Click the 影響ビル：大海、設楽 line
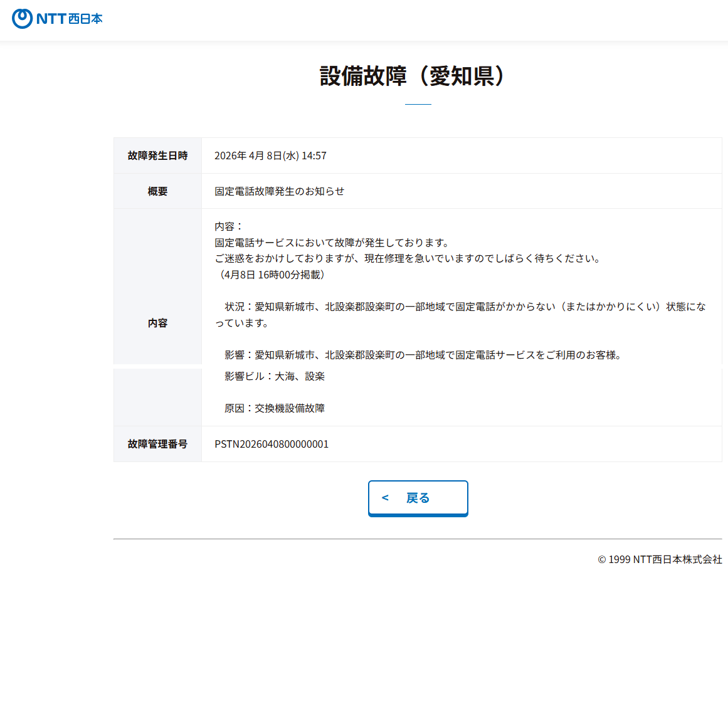The image size is (728, 711). (x=274, y=376)
